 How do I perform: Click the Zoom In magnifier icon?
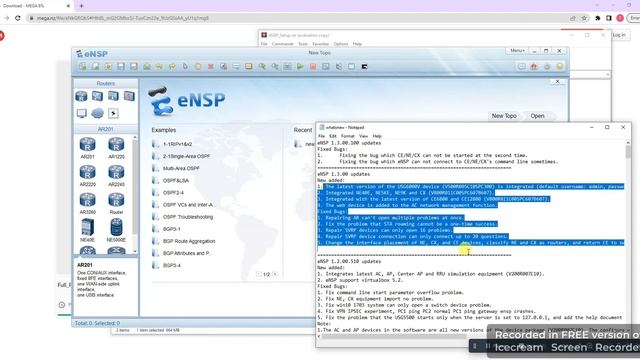coord(262,67)
